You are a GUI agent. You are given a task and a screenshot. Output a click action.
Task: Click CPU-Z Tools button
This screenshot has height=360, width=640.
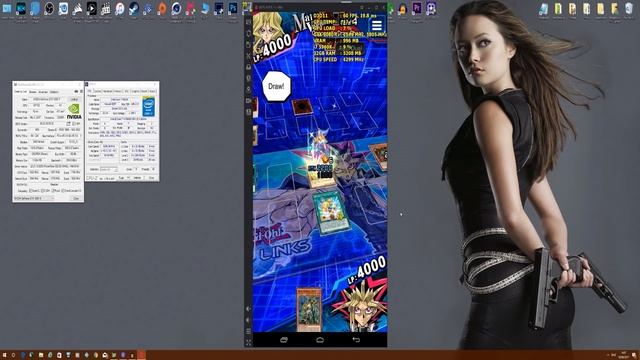[121, 178]
